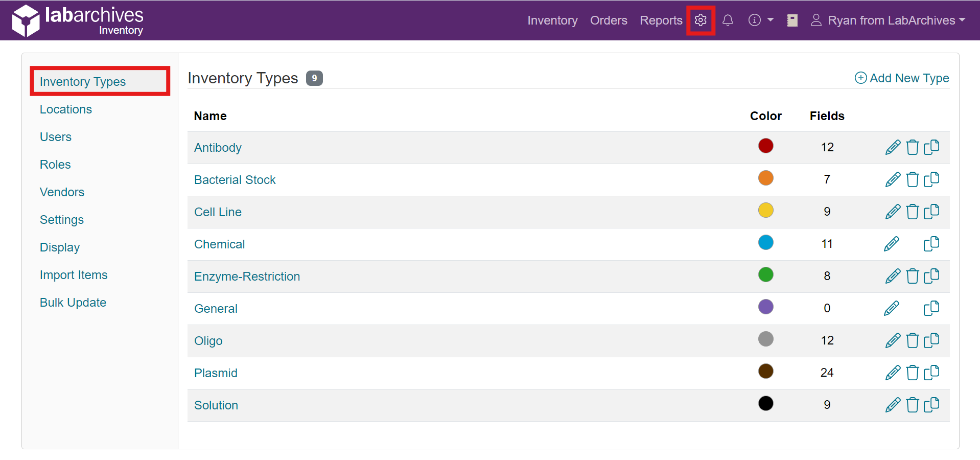
Task: Switch to the Orders section
Action: pos(609,20)
